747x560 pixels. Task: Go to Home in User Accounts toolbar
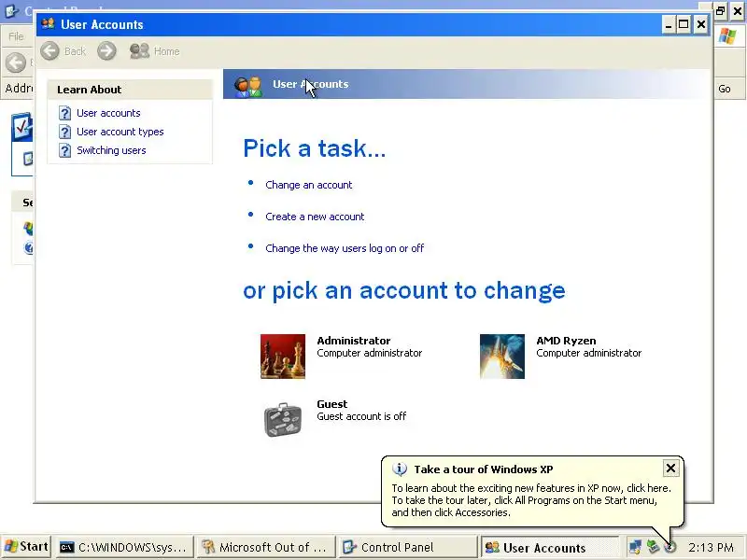(x=155, y=51)
